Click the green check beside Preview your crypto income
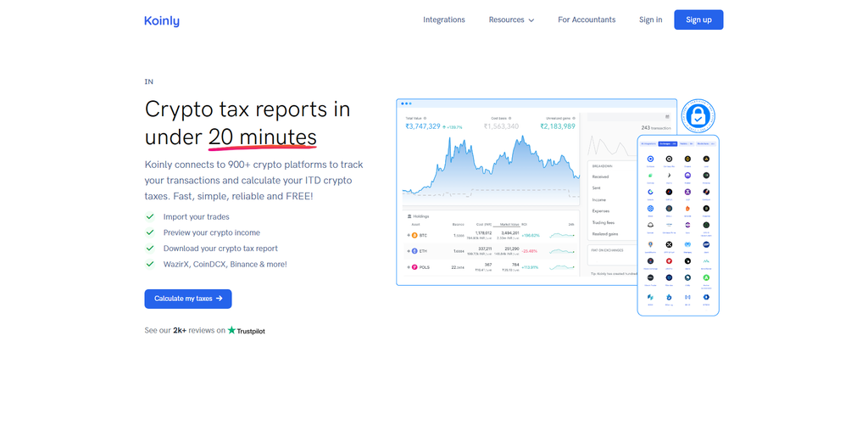The width and height of the screenshot is (868, 425). click(x=149, y=232)
